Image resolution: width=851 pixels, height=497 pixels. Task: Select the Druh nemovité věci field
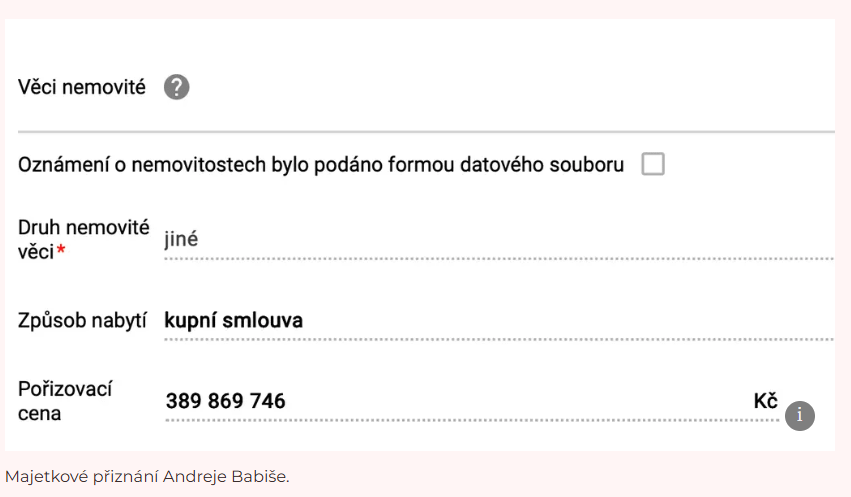(499, 239)
